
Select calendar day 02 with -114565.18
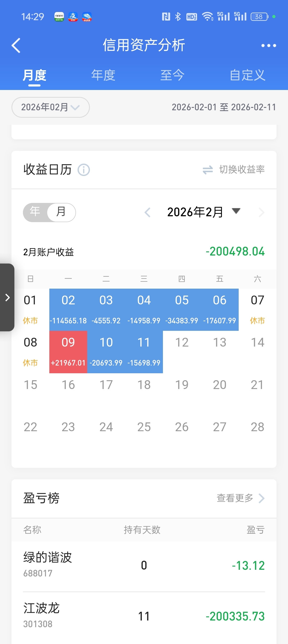point(68,310)
